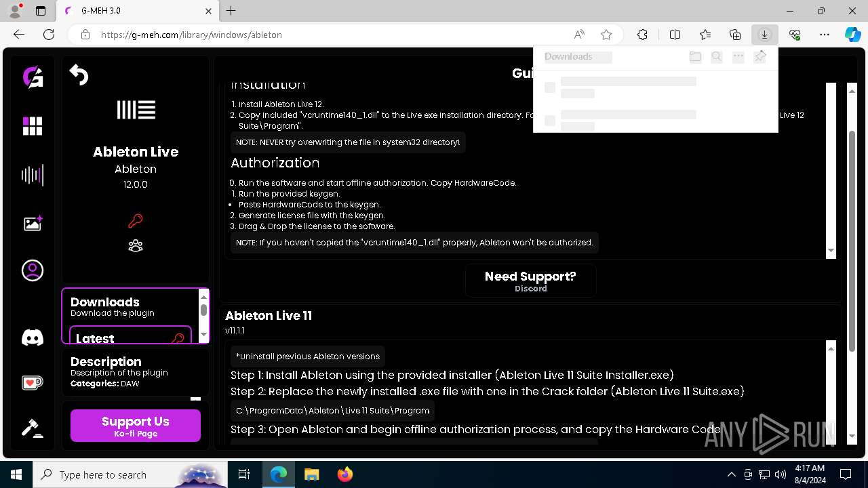Add page to favorites star icon
Viewport: 868px width, 488px height.
pyautogui.click(x=606, y=35)
